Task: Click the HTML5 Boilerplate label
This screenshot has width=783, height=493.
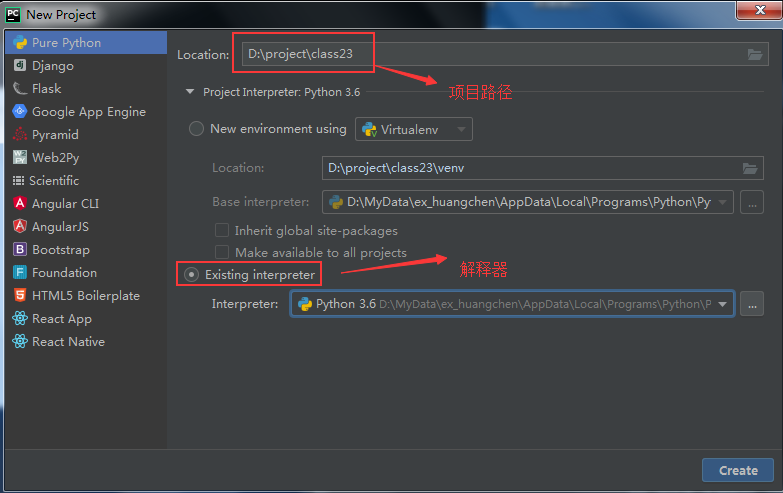Action: coord(86,296)
